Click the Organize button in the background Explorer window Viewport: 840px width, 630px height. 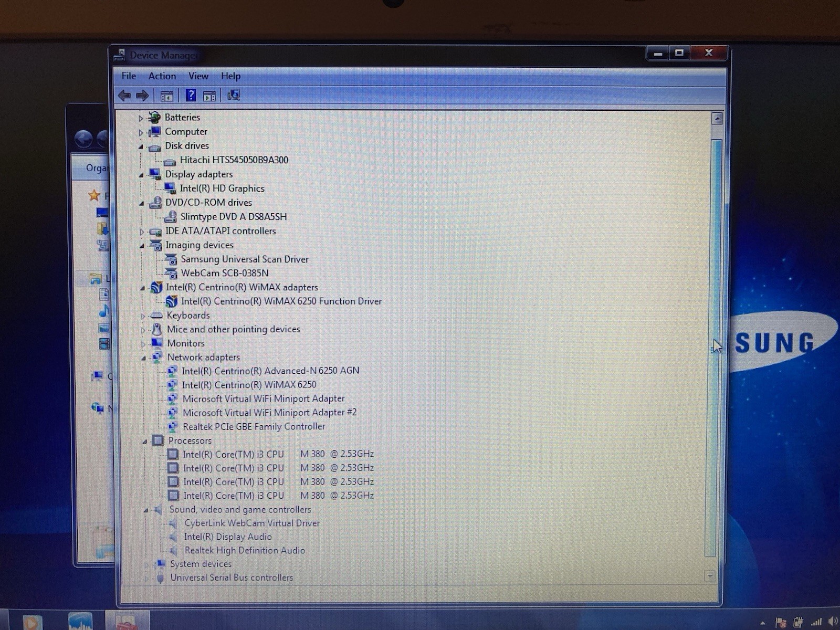98,168
